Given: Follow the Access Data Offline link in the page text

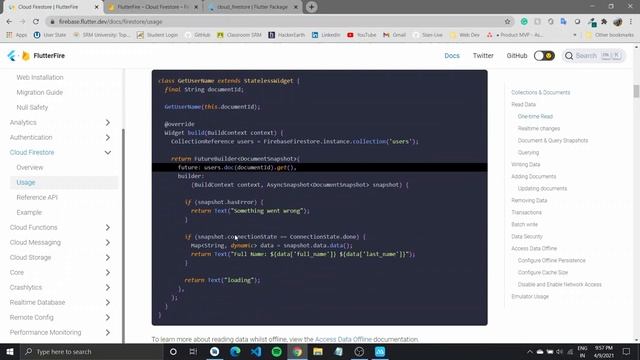Looking at the screenshot, I should [343, 339].
